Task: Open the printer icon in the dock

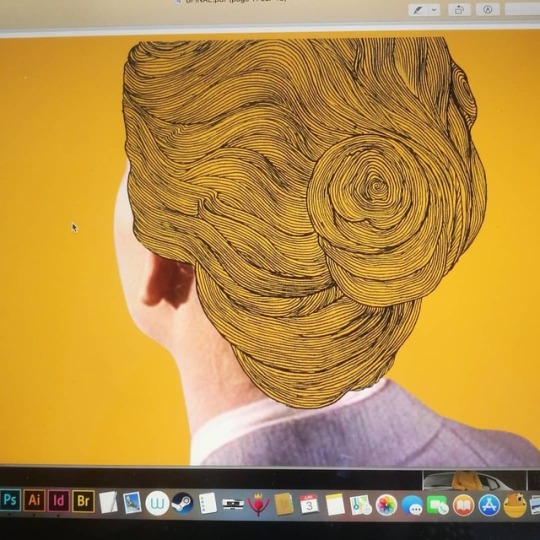Action: point(233,505)
